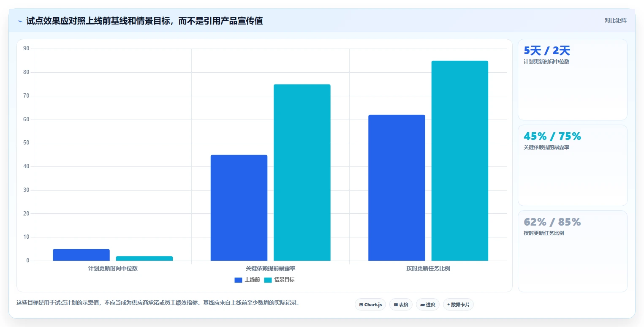Click the icon inside the Chart.js chip

[361, 305]
